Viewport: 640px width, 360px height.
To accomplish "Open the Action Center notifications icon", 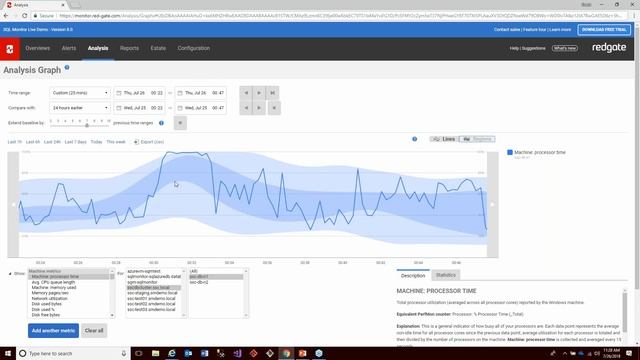I will (x=629, y=353).
